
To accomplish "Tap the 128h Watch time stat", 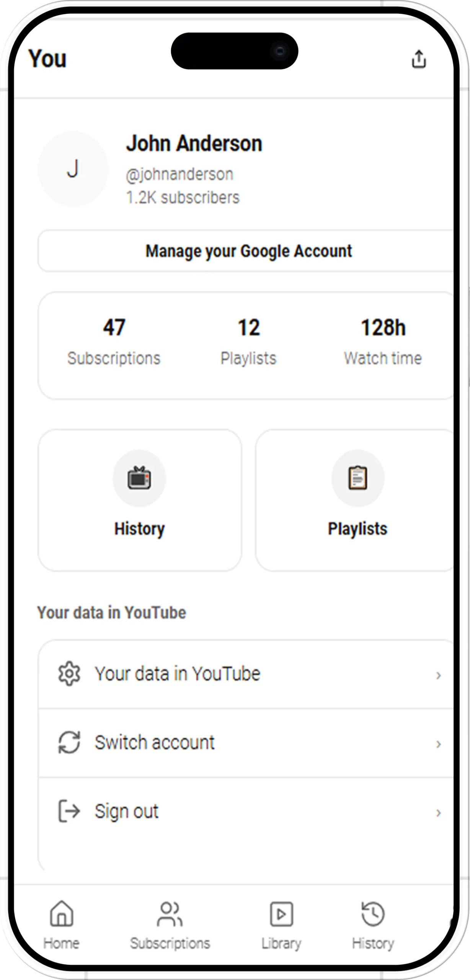I will [x=383, y=341].
